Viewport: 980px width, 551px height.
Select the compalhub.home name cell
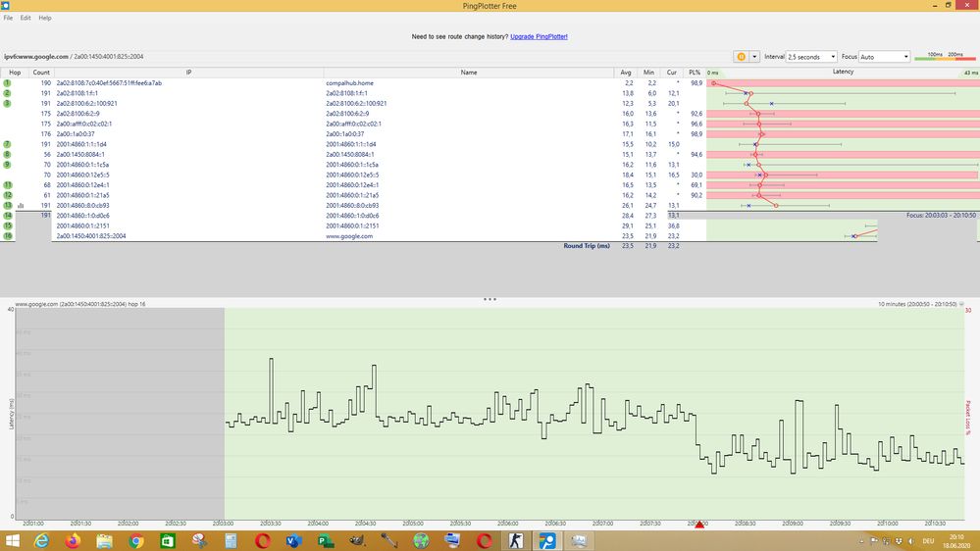[x=349, y=83]
